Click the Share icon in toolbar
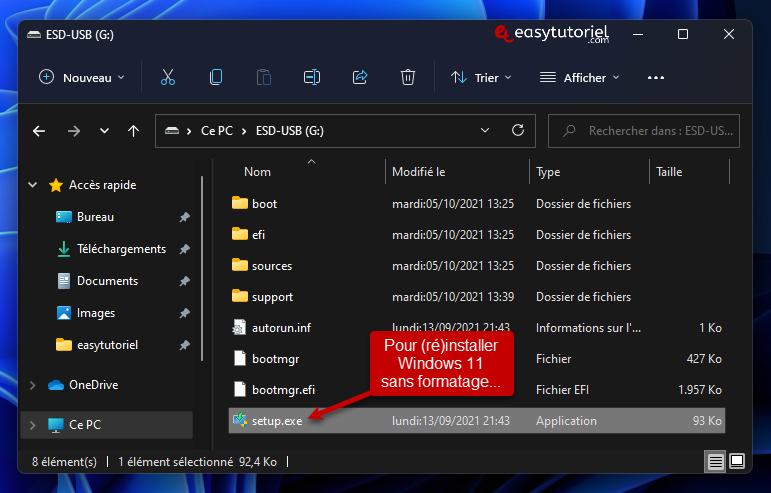 click(x=360, y=78)
